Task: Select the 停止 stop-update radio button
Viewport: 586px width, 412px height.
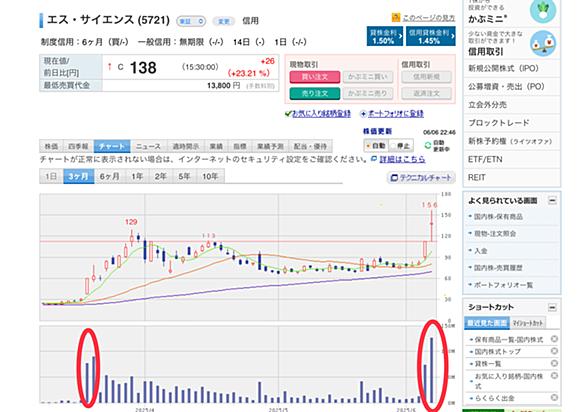Action: click(x=393, y=145)
